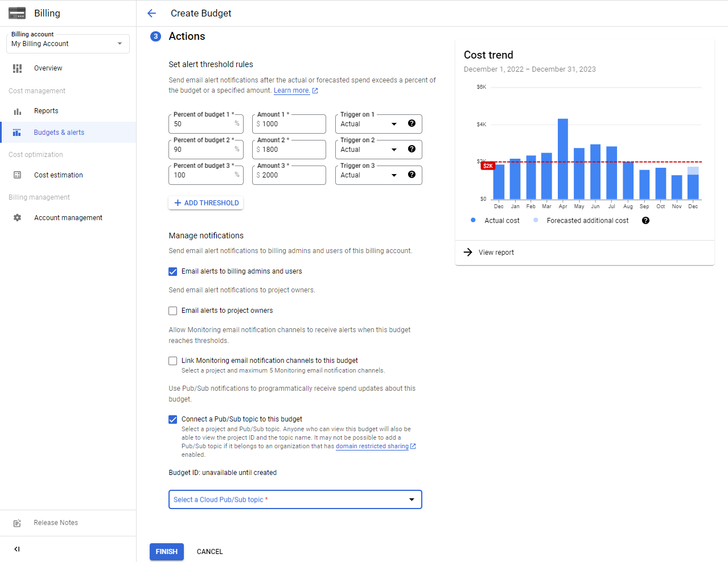This screenshot has height=562, width=728.
Task: Click the Budgets & alerts sidebar icon
Action: tap(17, 133)
